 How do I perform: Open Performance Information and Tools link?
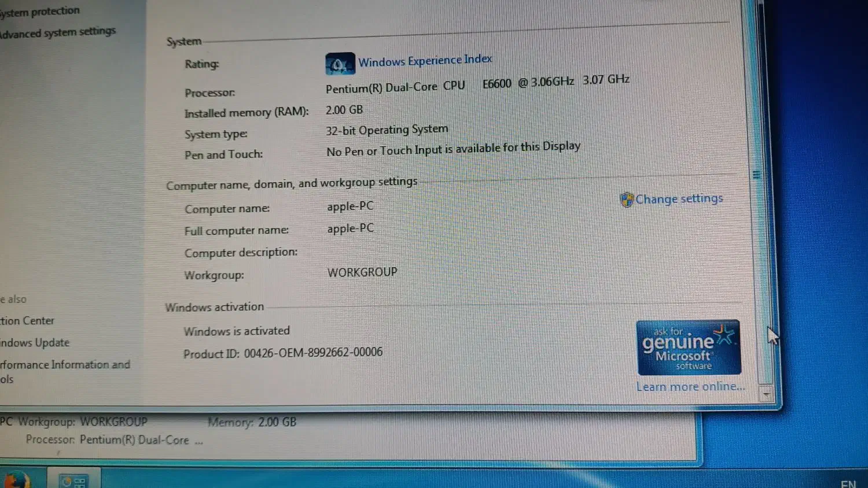(x=65, y=371)
